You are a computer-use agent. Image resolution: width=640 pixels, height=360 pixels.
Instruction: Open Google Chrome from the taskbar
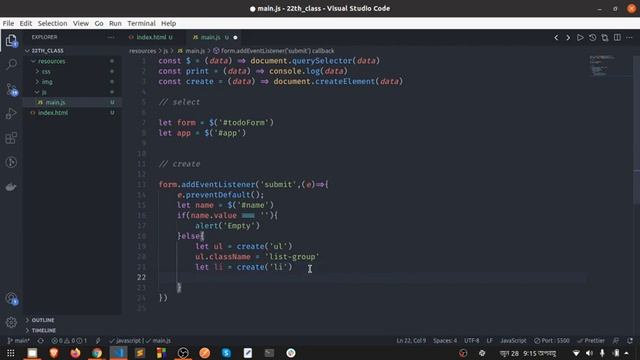point(97,353)
